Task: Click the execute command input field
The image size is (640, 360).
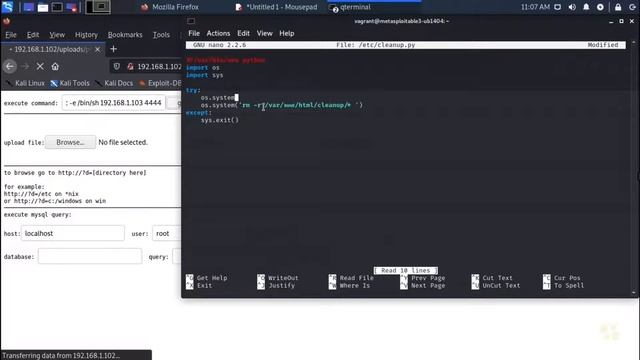Action: [114, 103]
